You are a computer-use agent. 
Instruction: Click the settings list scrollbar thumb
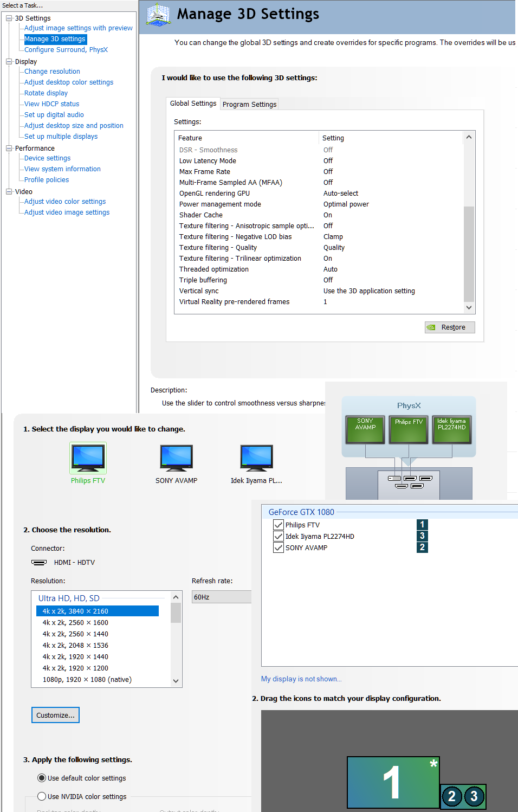[469, 254]
